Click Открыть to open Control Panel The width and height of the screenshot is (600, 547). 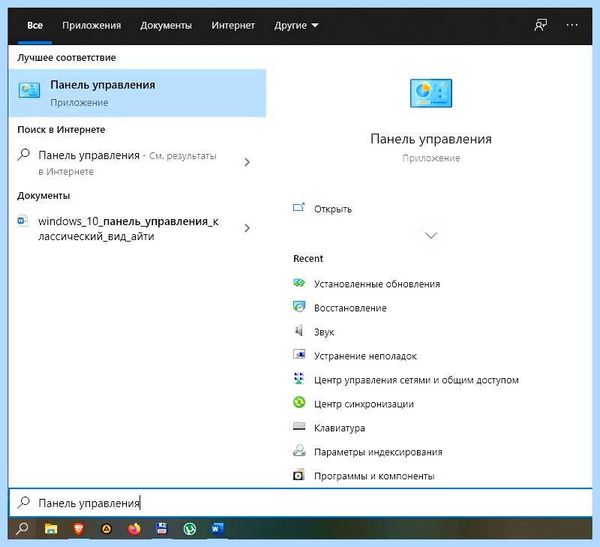(333, 209)
